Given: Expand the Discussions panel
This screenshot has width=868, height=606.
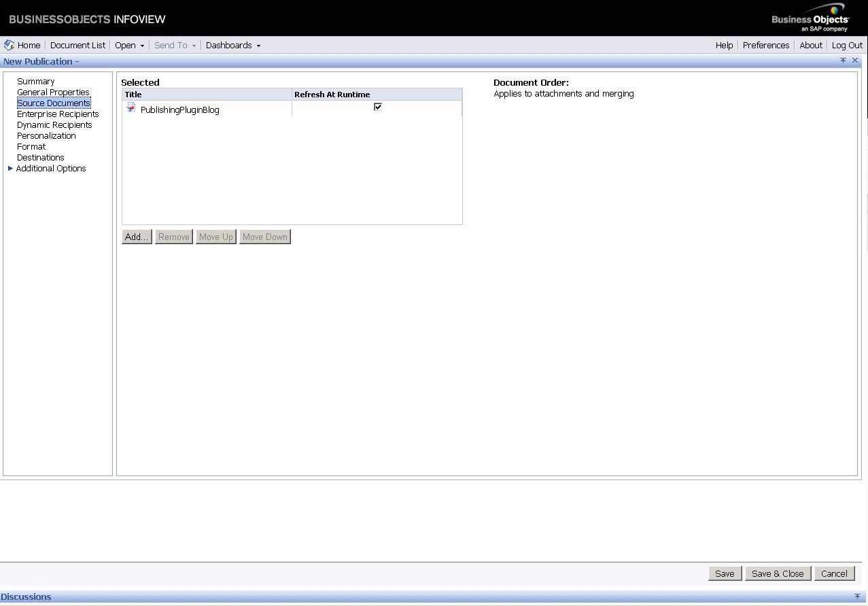Looking at the screenshot, I should click(x=857, y=596).
